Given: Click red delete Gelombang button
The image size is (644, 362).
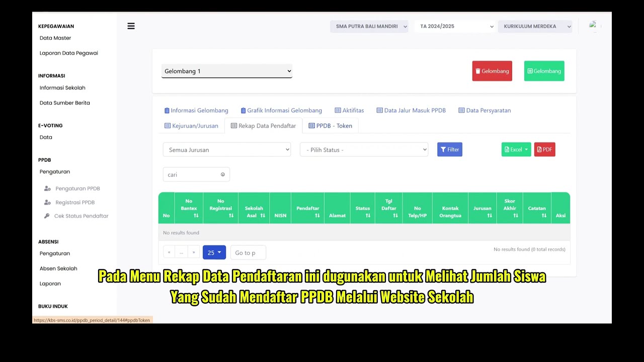Looking at the screenshot, I should click(492, 71).
